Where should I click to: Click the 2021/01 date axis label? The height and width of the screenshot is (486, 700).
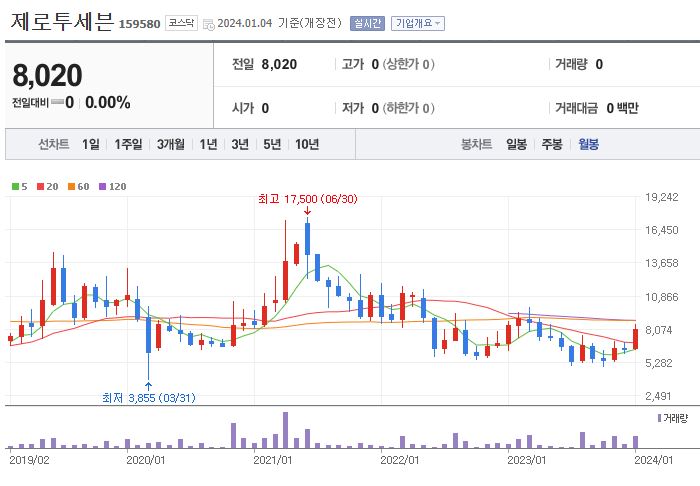(x=273, y=460)
